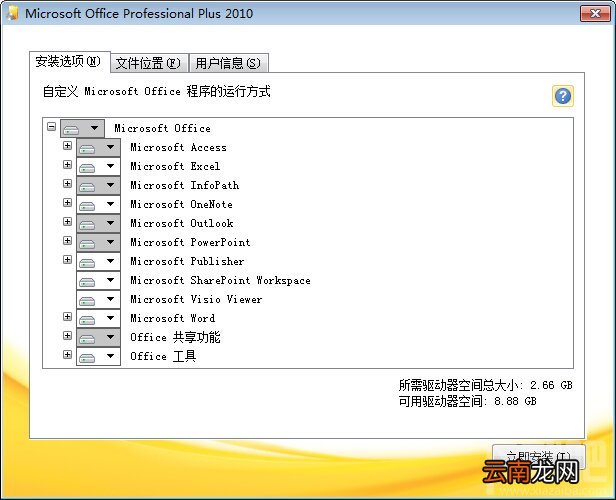The height and width of the screenshot is (500, 616).
Task: Select the Microsoft PowerPoint label
Action: (190, 242)
